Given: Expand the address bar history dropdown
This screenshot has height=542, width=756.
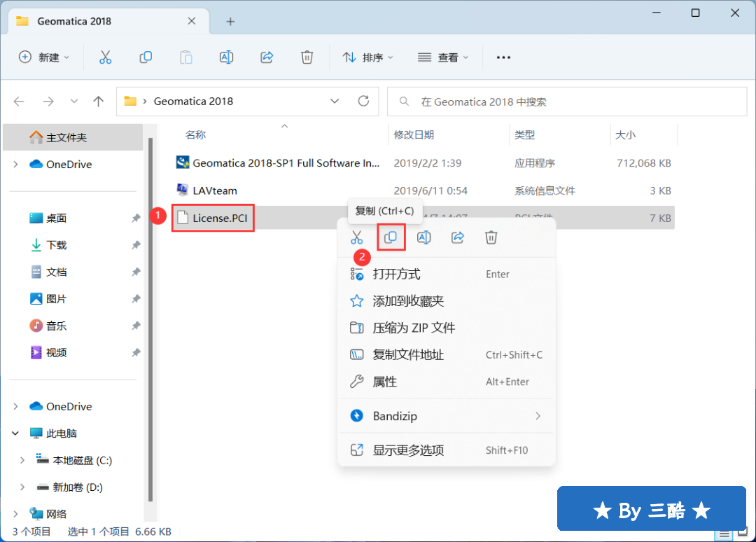Looking at the screenshot, I should click(x=335, y=102).
